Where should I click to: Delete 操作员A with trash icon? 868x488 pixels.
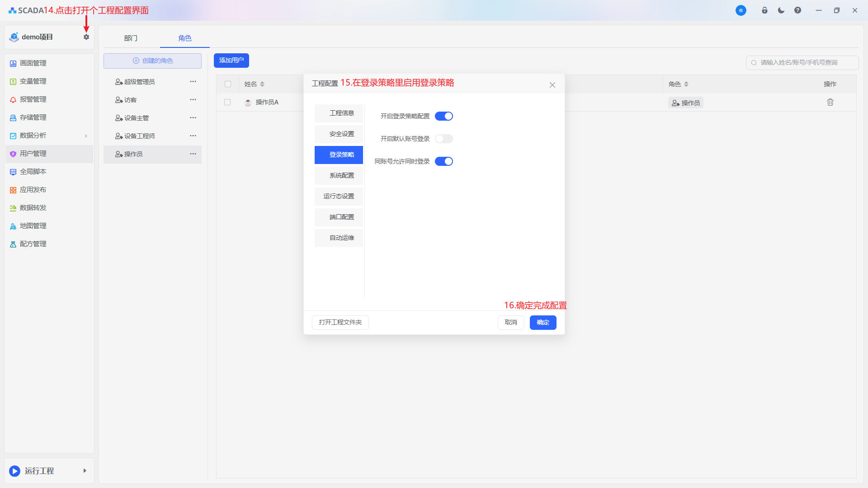pos(830,102)
